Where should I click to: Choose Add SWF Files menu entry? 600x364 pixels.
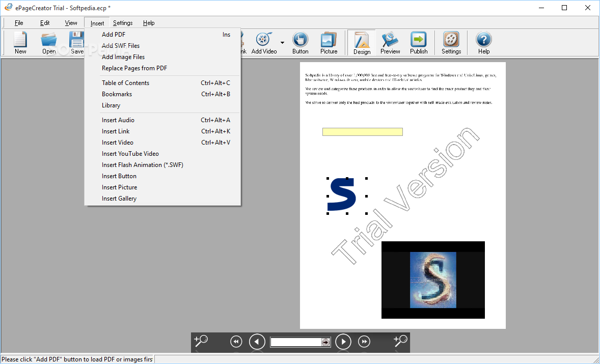[162, 45]
